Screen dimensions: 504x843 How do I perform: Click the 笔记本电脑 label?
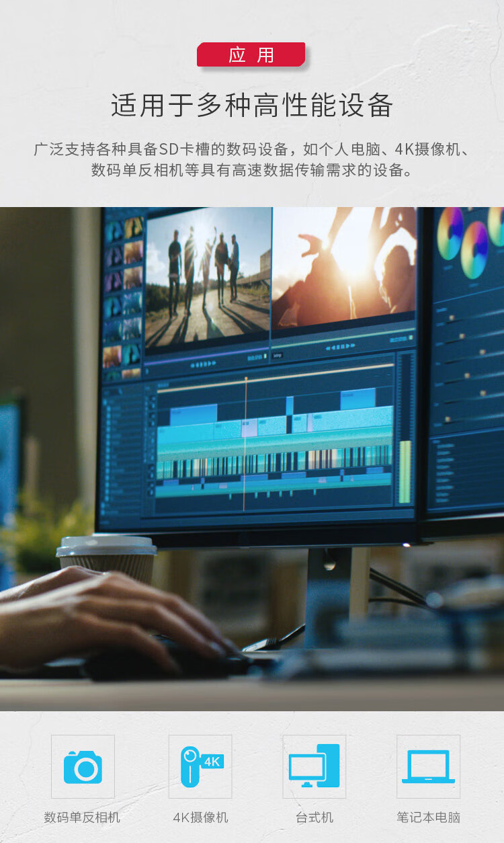coord(428,817)
